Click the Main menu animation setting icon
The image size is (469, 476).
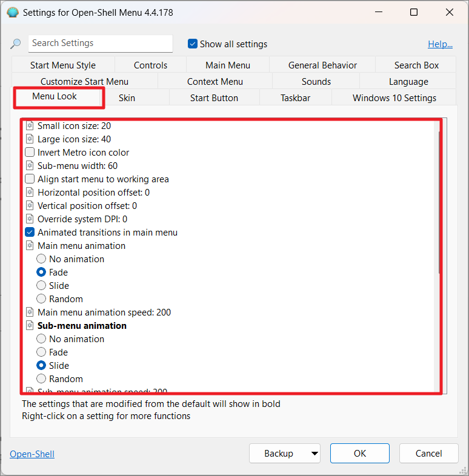30,245
